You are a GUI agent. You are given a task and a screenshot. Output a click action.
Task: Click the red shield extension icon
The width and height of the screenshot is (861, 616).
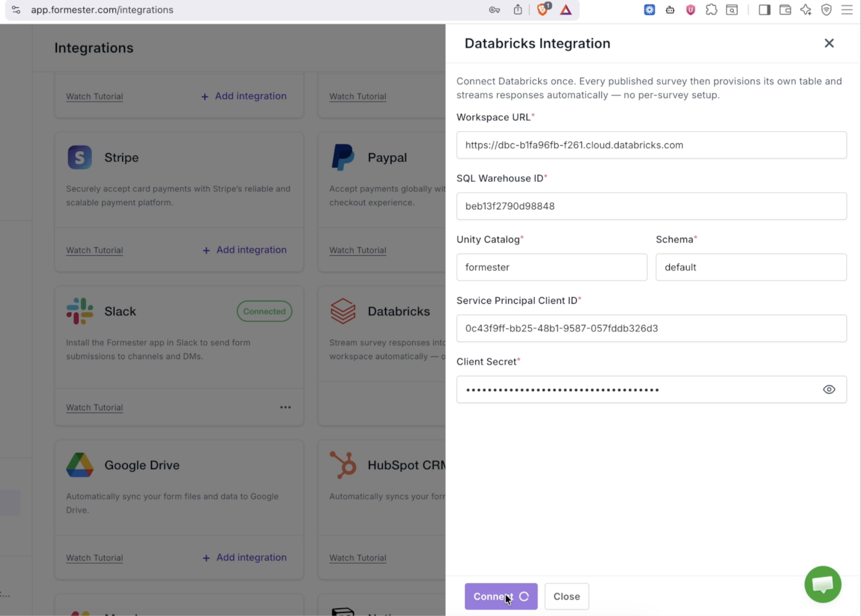691,10
